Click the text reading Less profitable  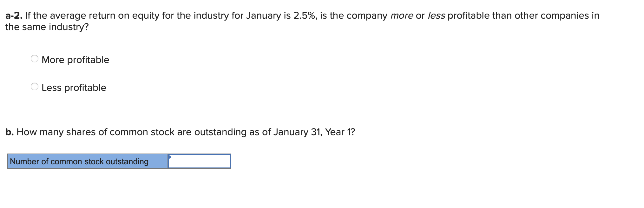(x=73, y=88)
